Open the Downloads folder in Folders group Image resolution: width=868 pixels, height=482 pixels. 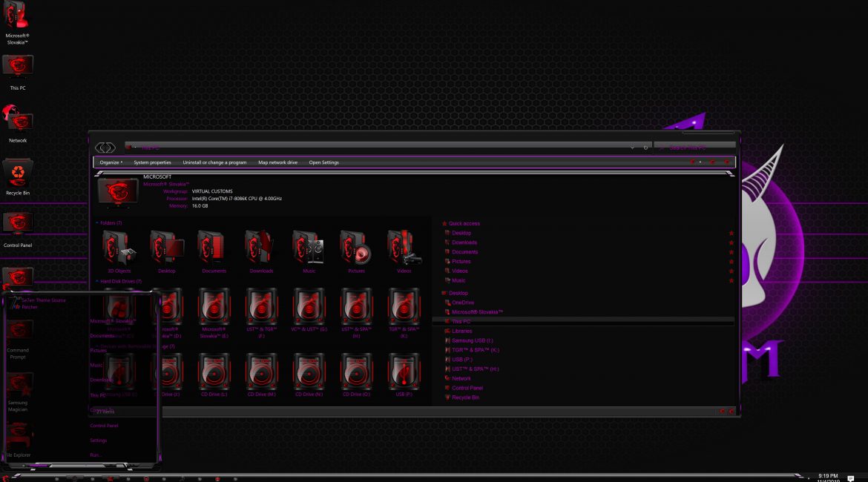point(261,248)
